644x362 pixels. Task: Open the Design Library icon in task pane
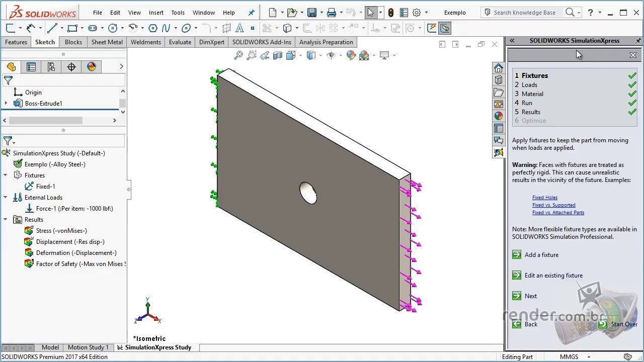pos(499,80)
